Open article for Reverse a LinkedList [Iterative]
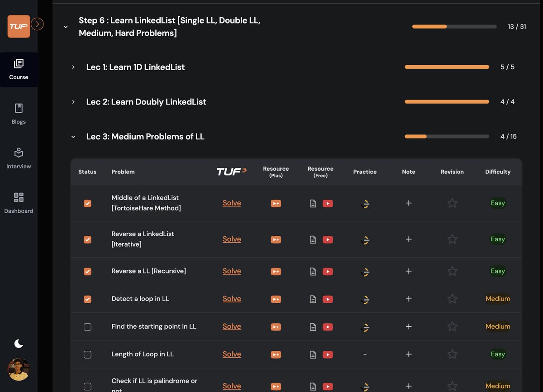The height and width of the screenshot is (392, 543). pyautogui.click(x=313, y=239)
